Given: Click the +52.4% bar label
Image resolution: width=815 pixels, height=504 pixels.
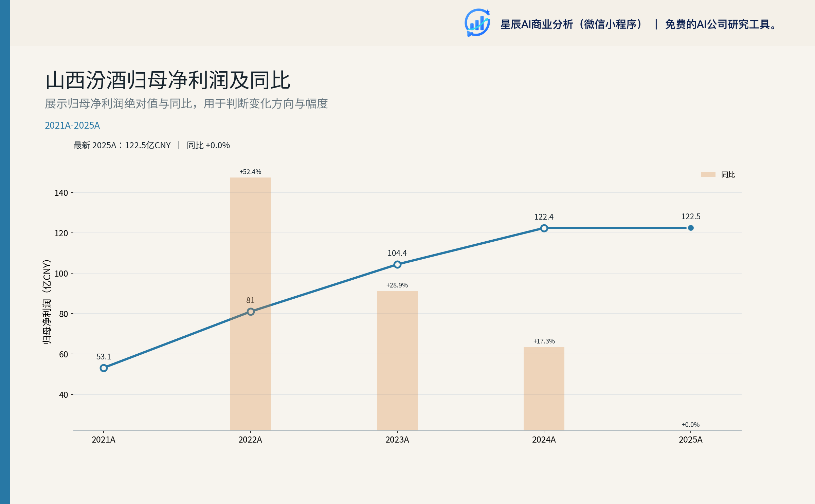Looking at the screenshot, I should tap(250, 172).
